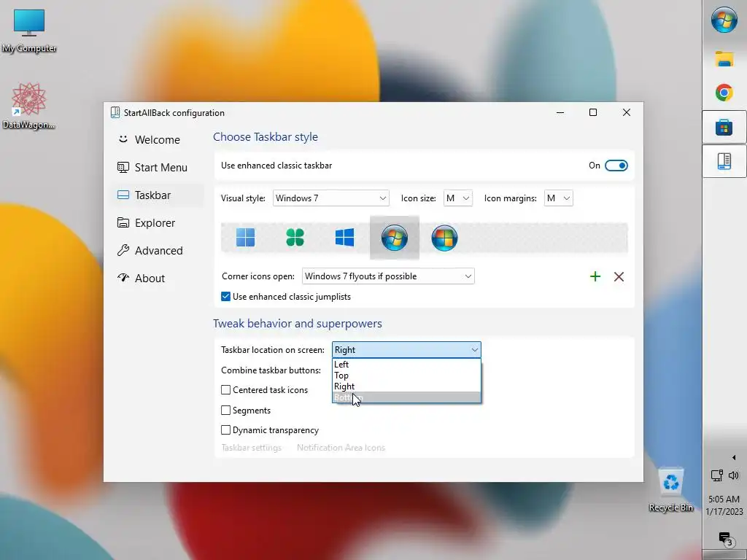Collapse Taskbar location on screen dropdown
This screenshot has width=747, height=560.
tap(406, 349)
